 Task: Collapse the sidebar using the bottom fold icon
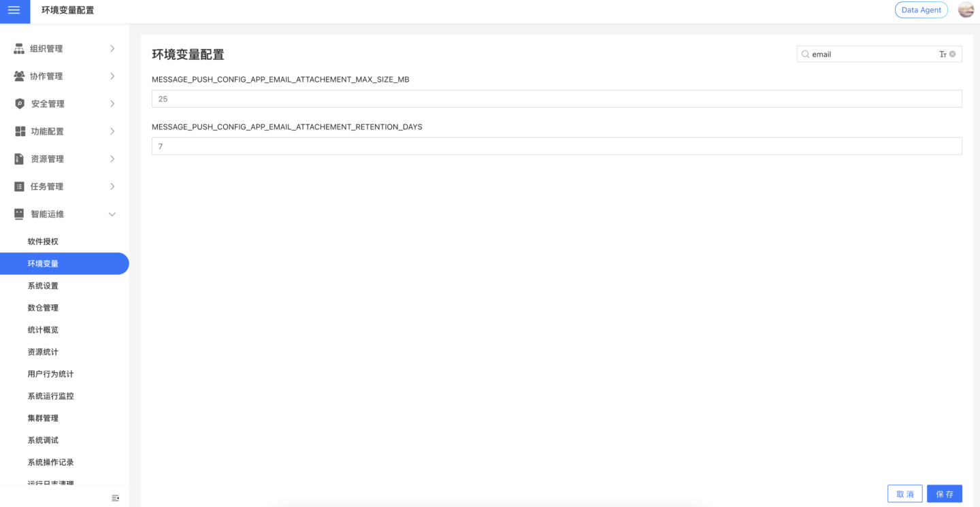coord(115,498)
